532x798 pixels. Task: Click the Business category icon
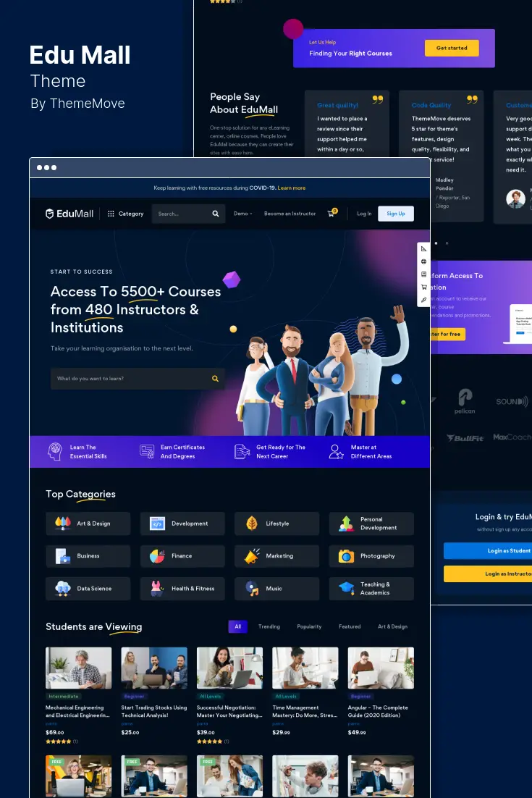pos(62,555)
